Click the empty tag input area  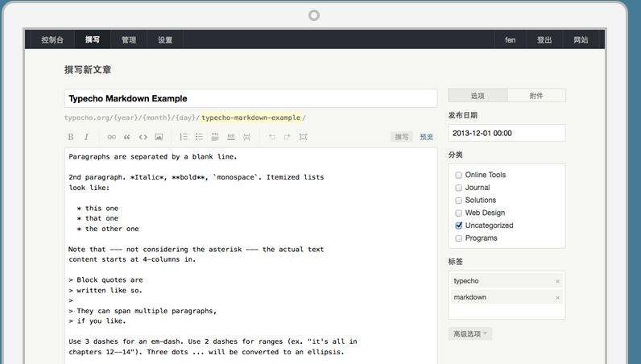tap(507, 311)
